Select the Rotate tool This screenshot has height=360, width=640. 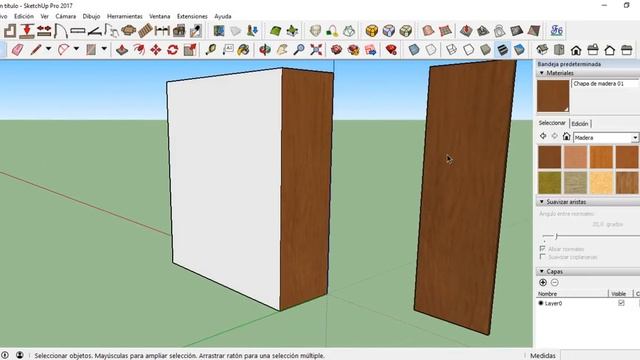[x=173, y=50]
